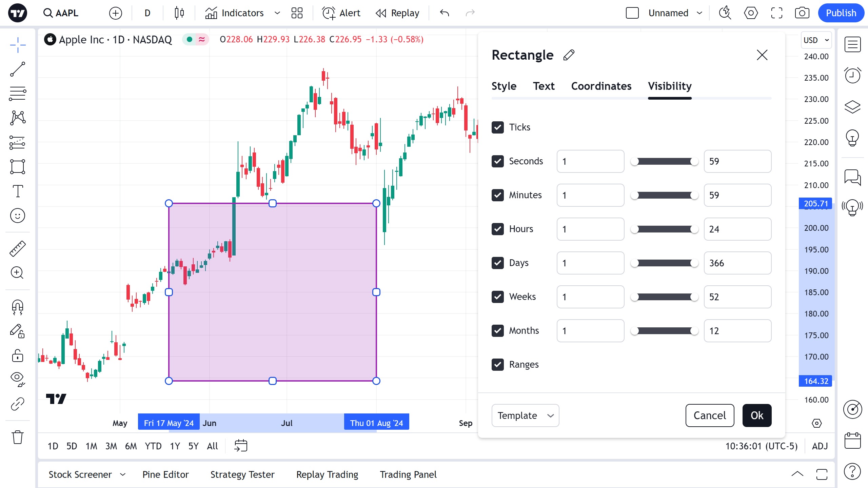
Task: Select the Fibonacci retracement tool
Action: pyautogui.click(x=18, y=94)
